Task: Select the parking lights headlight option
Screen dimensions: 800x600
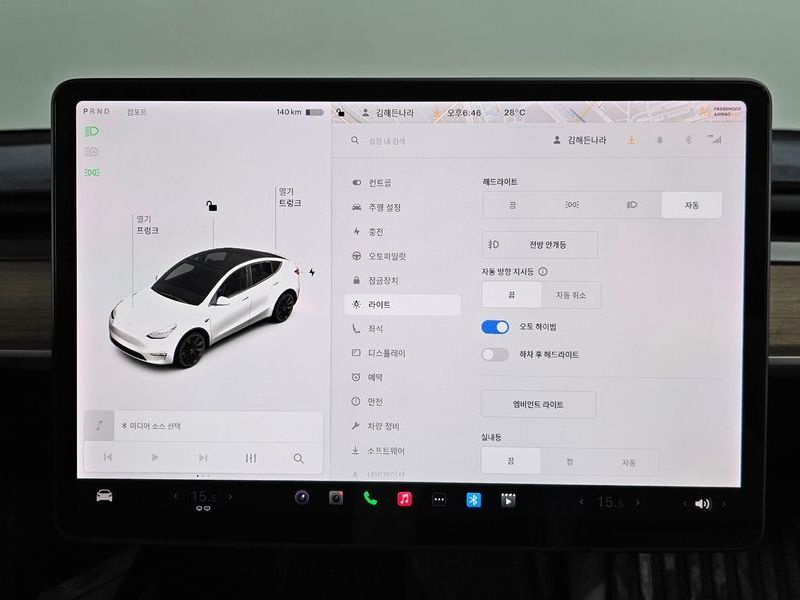Action: [572, 205]
